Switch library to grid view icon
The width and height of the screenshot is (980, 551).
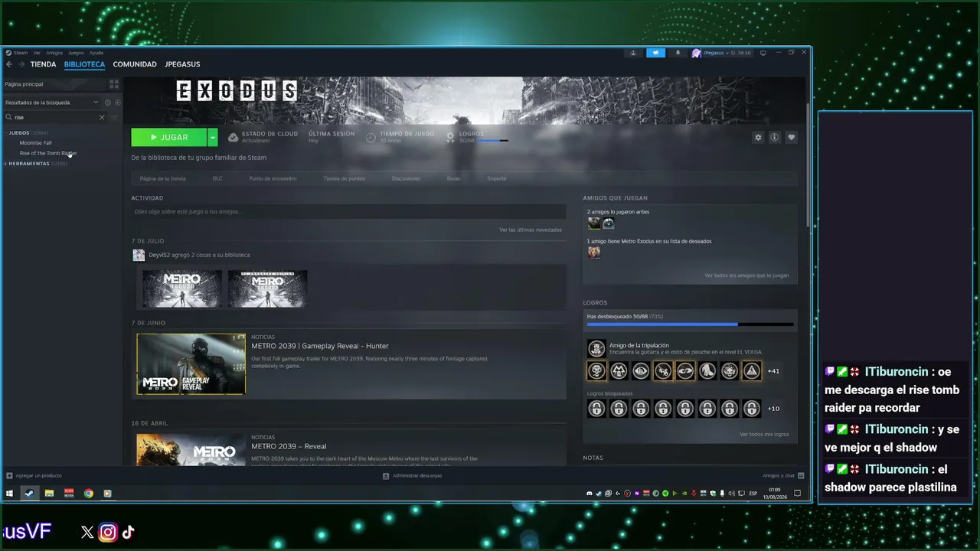(114, 84)
